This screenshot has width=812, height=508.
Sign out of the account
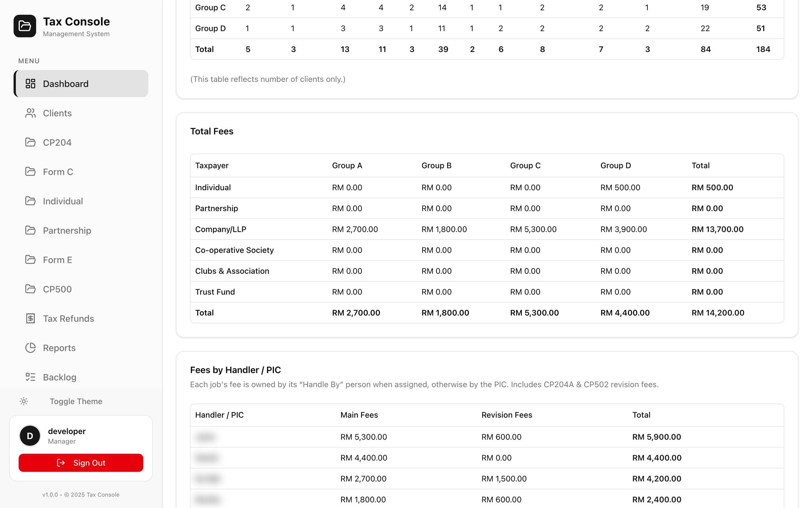point(81,463)
